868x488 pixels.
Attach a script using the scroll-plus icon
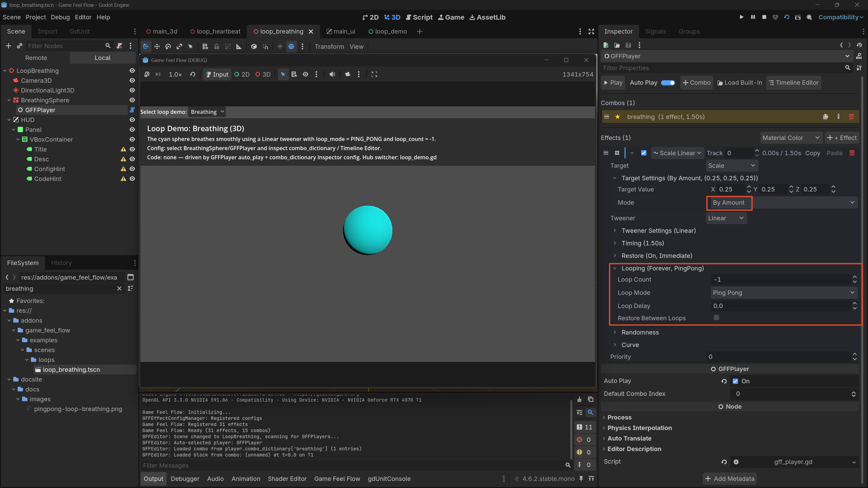click(119, 46)
